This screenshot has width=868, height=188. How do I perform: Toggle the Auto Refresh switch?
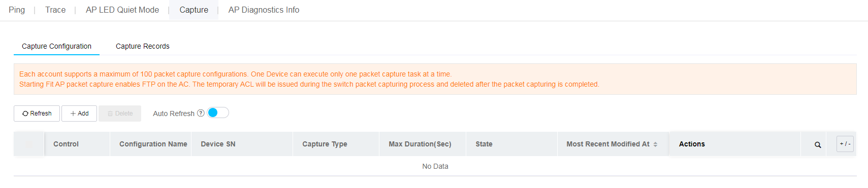[218, 112]
